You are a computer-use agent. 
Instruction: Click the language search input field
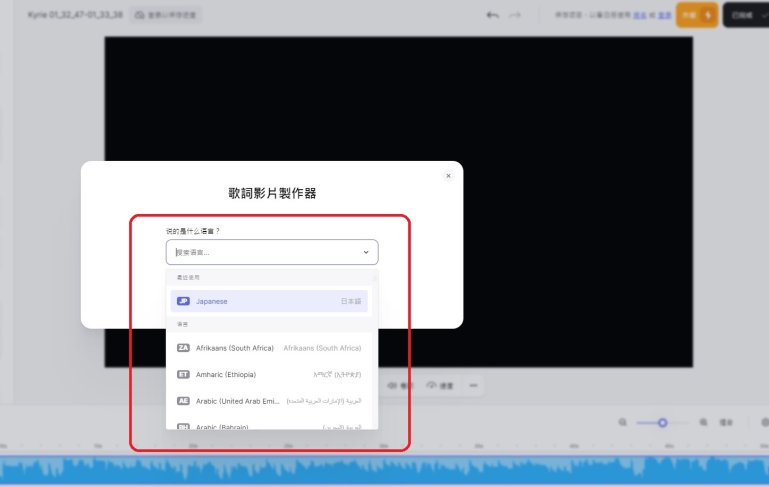[272, 252]
